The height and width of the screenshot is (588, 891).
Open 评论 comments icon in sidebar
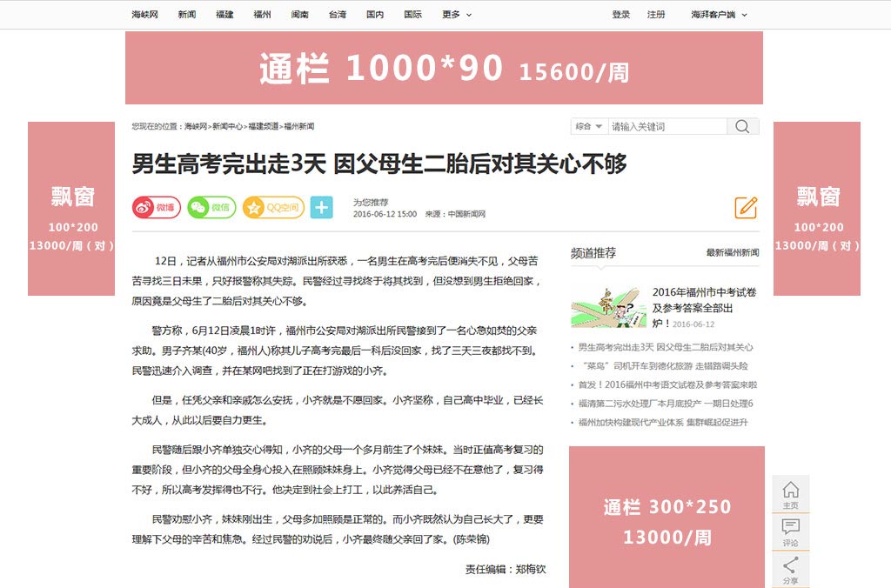[x=790, y=531]
